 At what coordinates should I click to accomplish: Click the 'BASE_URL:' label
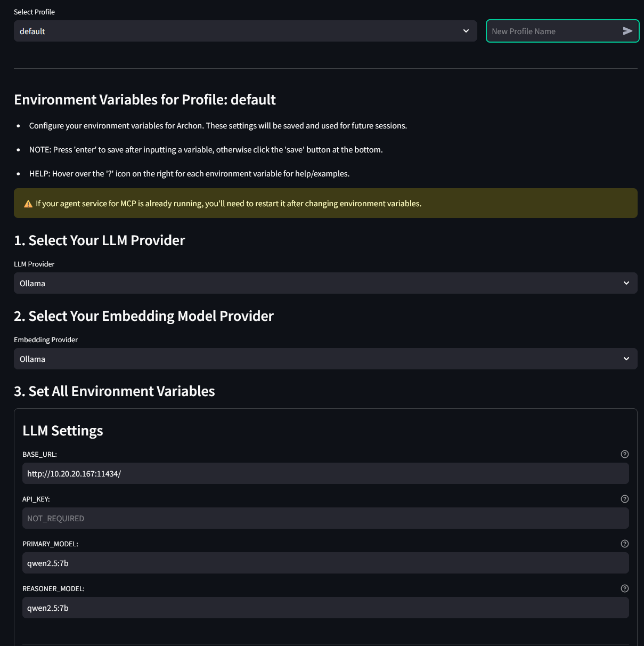(39, 454)
